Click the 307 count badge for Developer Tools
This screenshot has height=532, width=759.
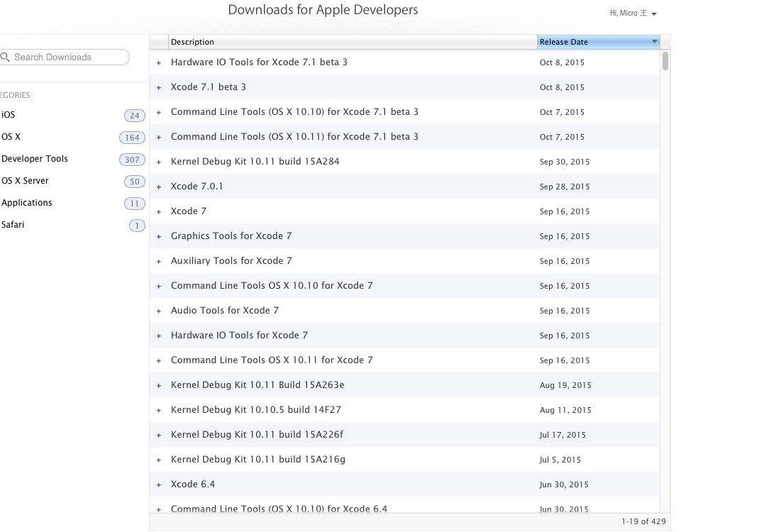pyautogui.click(x=132, y=160)
